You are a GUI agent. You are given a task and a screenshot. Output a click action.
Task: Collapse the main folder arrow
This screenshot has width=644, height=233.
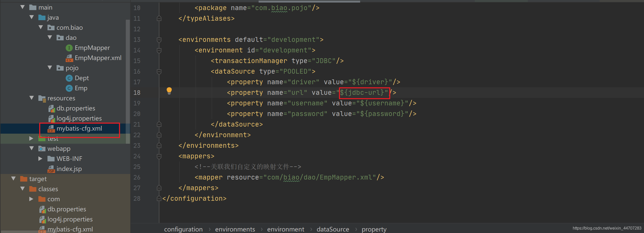click(22, 7)
